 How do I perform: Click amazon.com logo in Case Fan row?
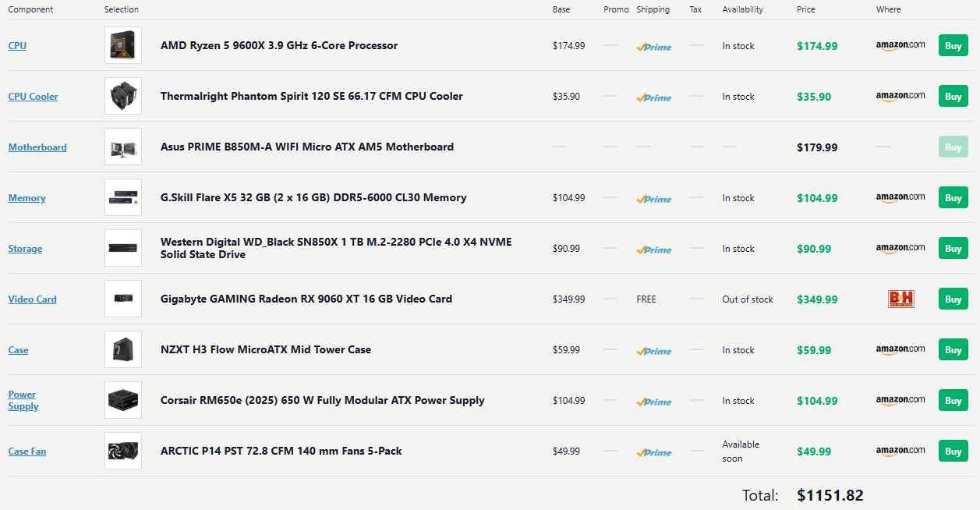900,451
